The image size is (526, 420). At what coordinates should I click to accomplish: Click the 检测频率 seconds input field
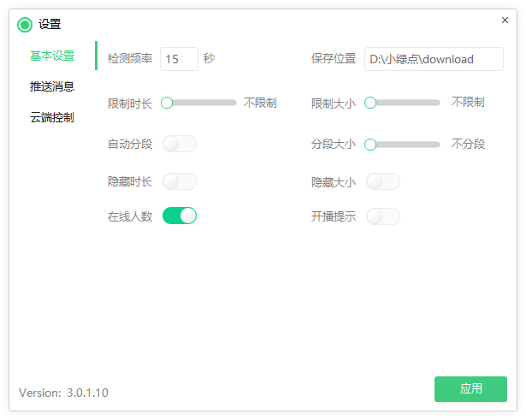click(179, 59)
